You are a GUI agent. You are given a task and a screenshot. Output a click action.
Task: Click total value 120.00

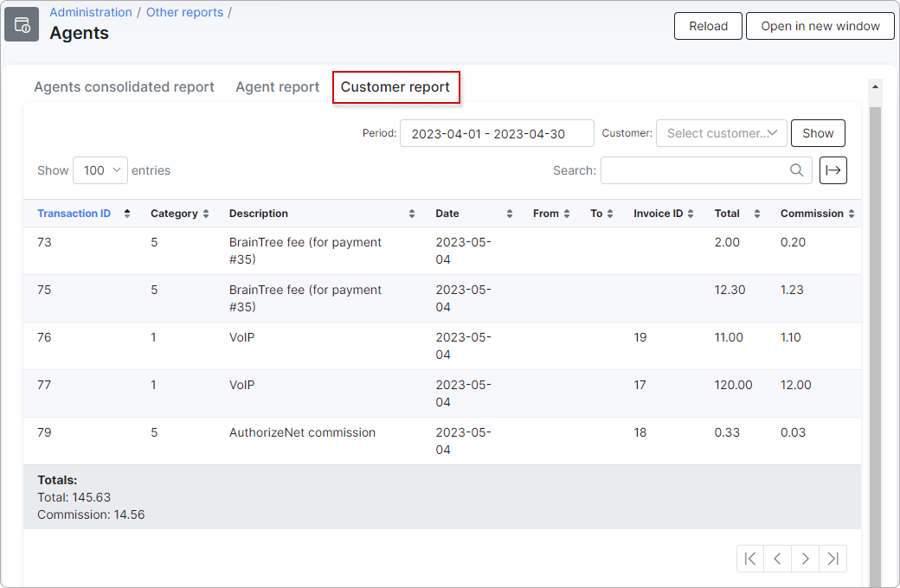tap(733, 385)
